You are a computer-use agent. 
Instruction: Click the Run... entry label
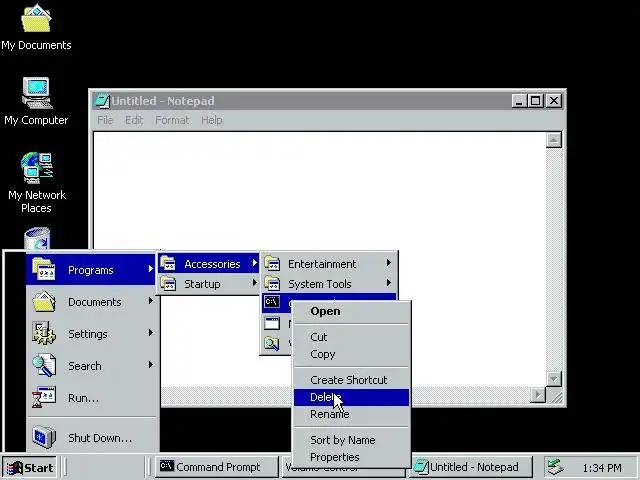pos(83,398)
